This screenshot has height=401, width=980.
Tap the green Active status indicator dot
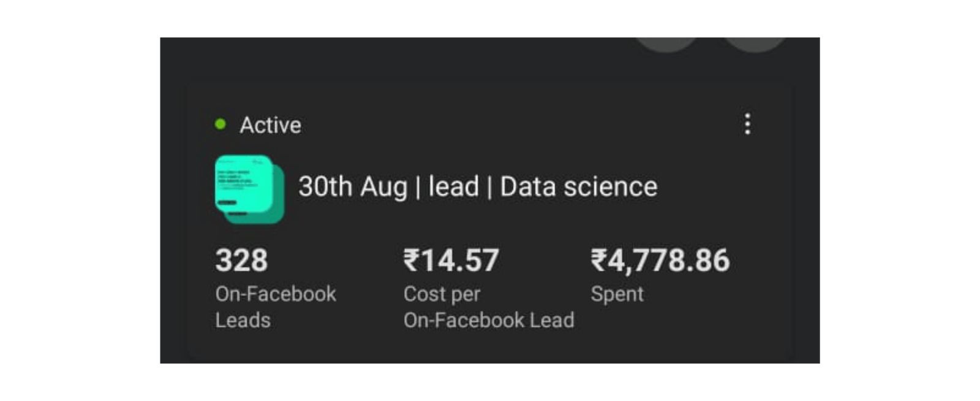[x=219, y=124]
